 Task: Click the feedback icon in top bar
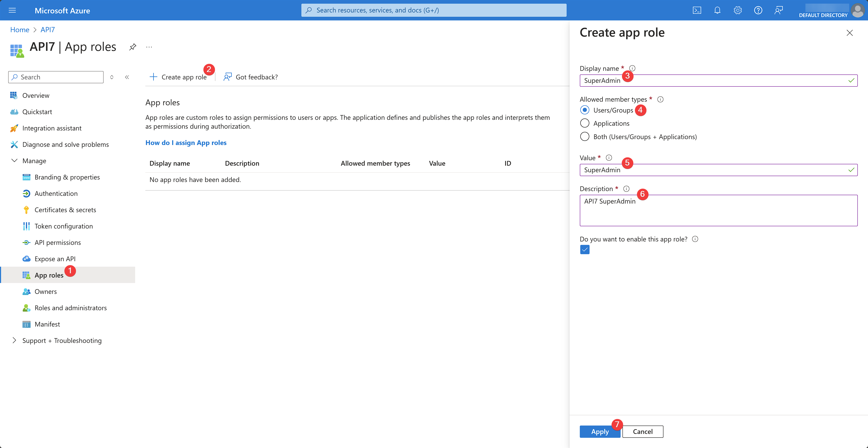pyautogui.click(x=778, y=10)
